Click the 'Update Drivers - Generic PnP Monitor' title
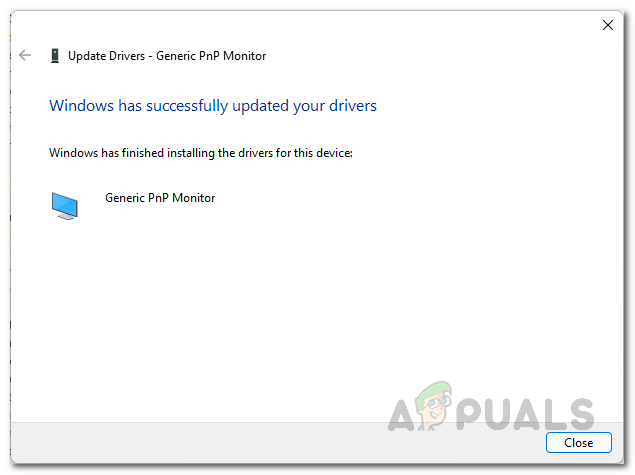This screenshot has width=635, height=475. click(x=167, y=56)
